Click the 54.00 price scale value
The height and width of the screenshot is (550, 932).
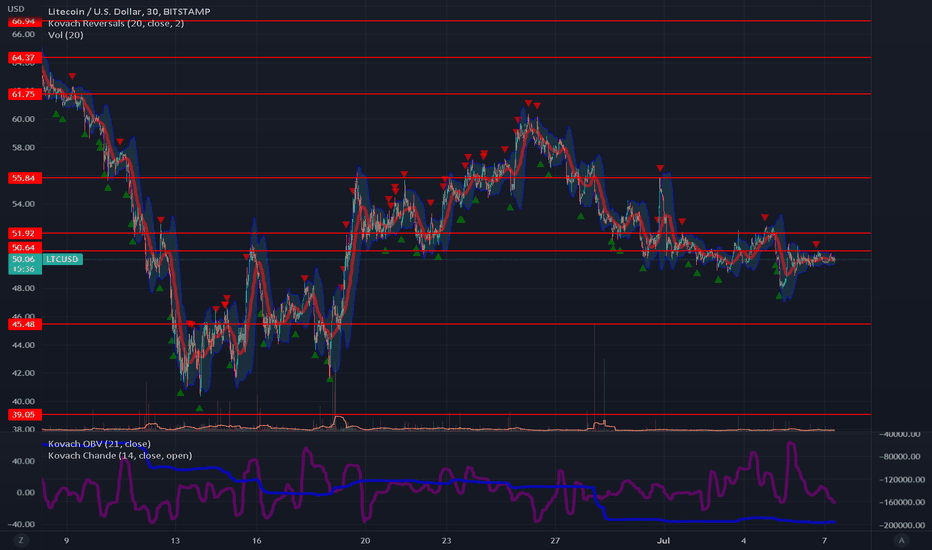click(x=23, y=204)
